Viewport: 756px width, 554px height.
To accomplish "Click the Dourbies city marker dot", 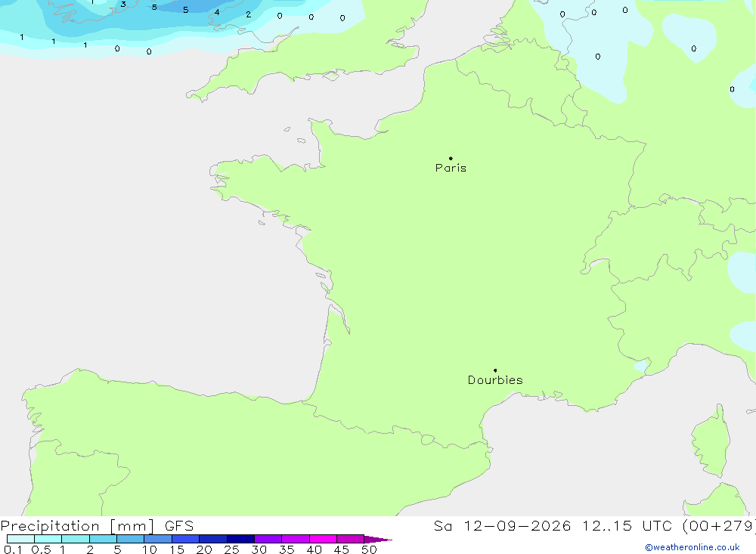I will point(495,370).
